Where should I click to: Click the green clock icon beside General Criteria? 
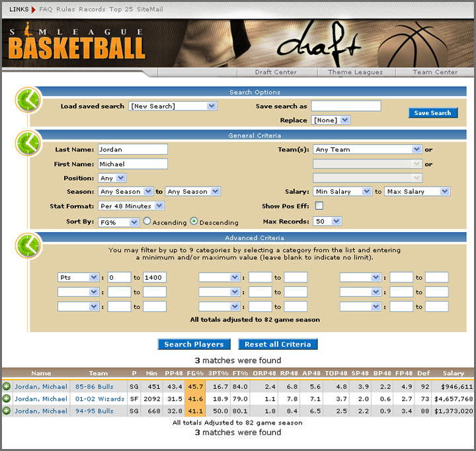tap(28, 143)
